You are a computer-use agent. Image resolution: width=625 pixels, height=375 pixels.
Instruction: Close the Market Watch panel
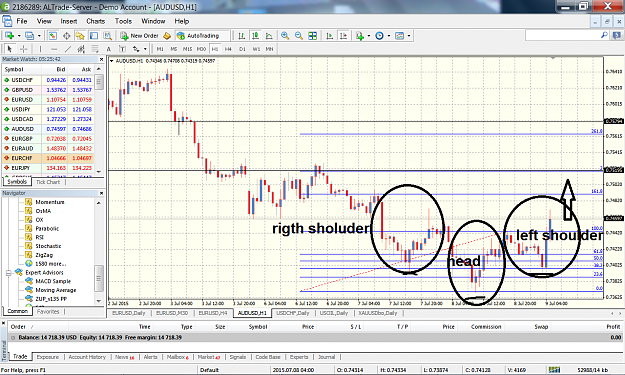coord(101,59)
